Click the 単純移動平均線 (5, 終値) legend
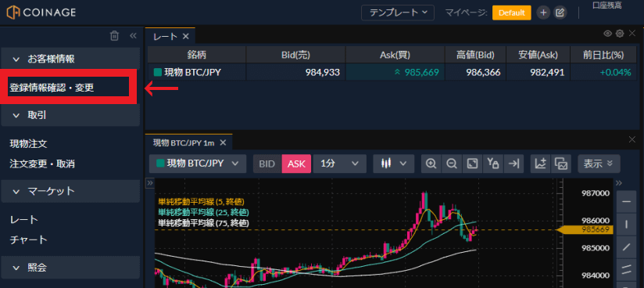Screen dimensions: 644x288 (202, 202)
